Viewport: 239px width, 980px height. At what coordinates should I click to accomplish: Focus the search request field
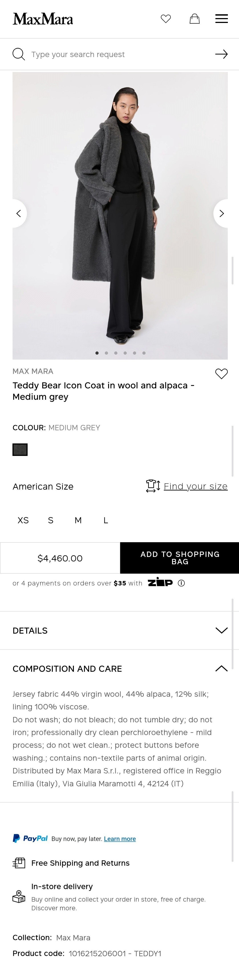pyautogui.click(x=118, y=54)
